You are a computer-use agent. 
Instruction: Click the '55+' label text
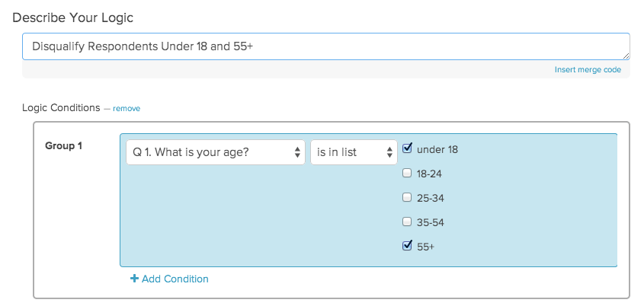[x=427, y=247]
